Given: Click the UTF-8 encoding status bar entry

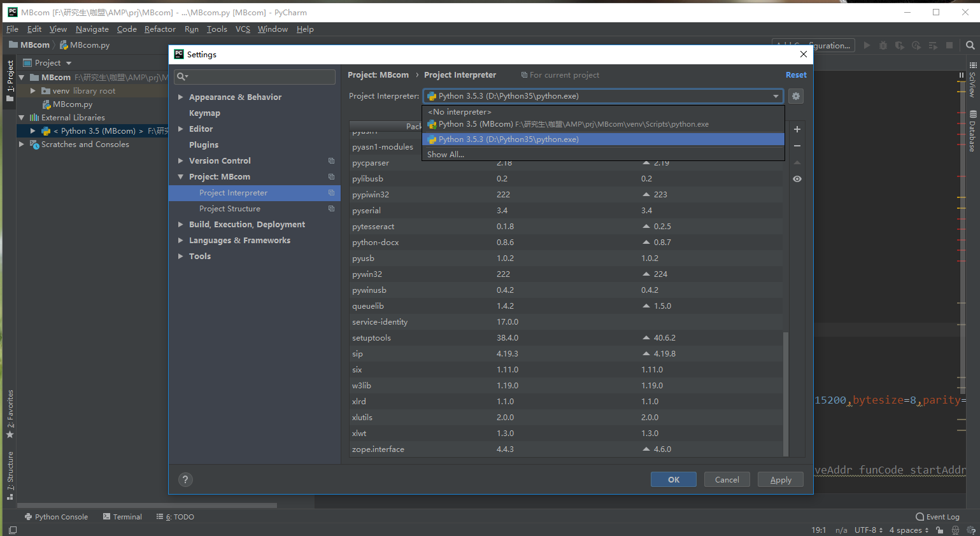Looking at the screenshot, I should 869,530.
